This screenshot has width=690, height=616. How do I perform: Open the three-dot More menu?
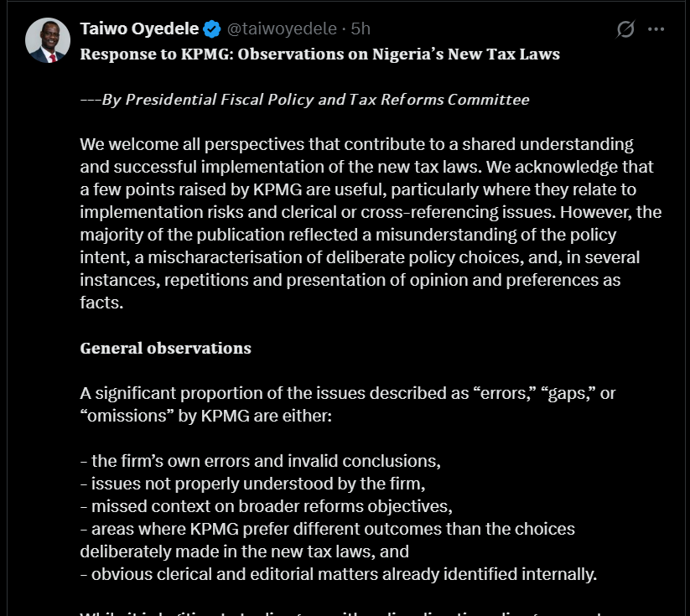656,29
